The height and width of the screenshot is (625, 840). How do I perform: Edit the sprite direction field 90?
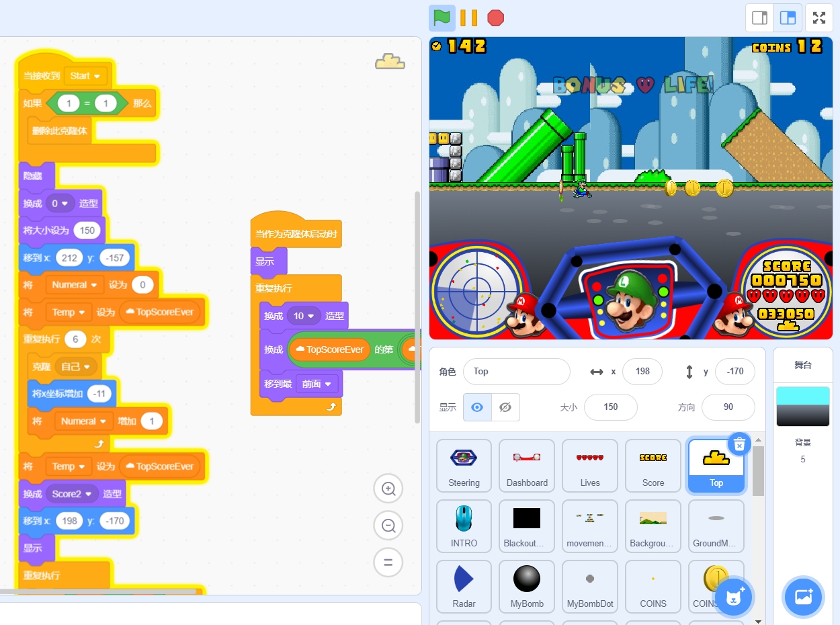[728, 407]
